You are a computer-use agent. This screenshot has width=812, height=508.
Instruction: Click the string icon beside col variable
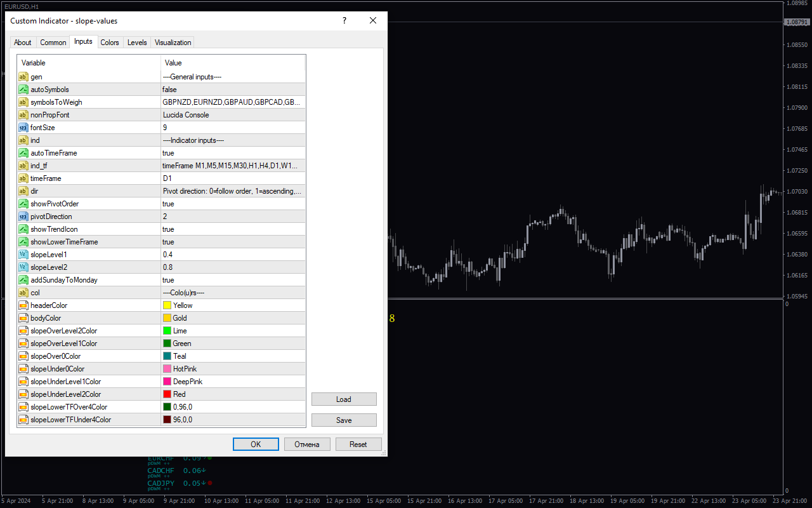pos(23,293)
